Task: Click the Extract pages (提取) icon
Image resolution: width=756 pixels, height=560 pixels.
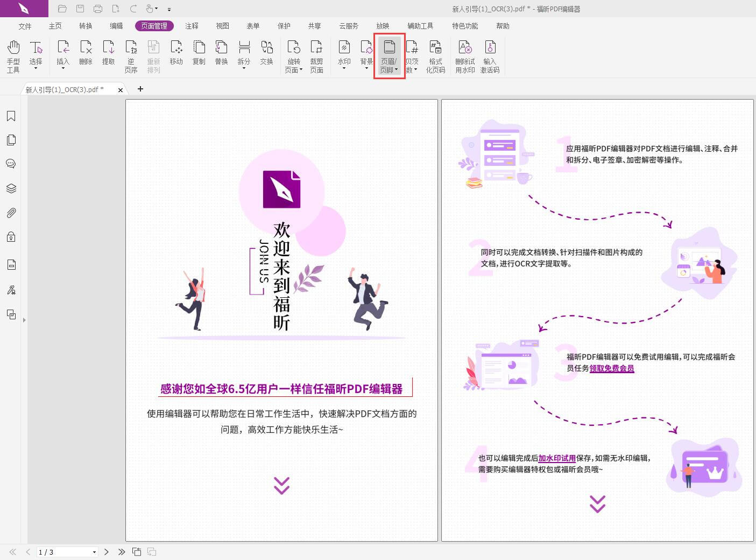Action: [108, 53]
